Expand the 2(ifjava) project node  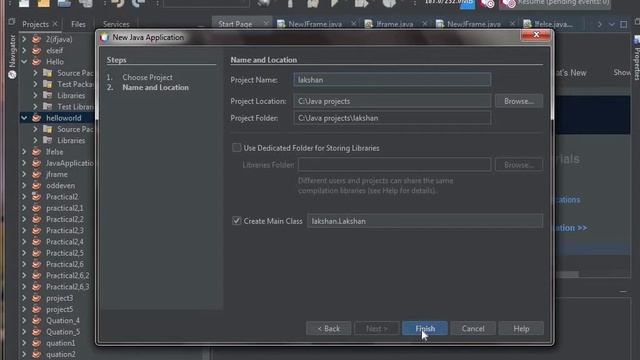point(24,39)
